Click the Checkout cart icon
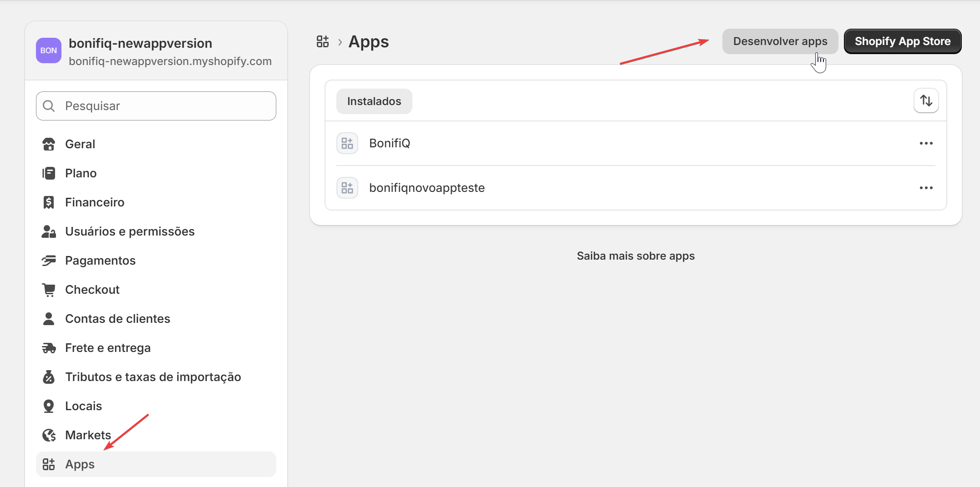This screenshot has height=487, width=980. [x=49, y=290]
